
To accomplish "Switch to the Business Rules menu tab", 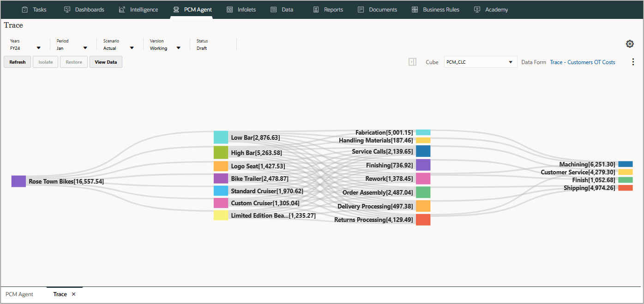I will coord(435,9).
